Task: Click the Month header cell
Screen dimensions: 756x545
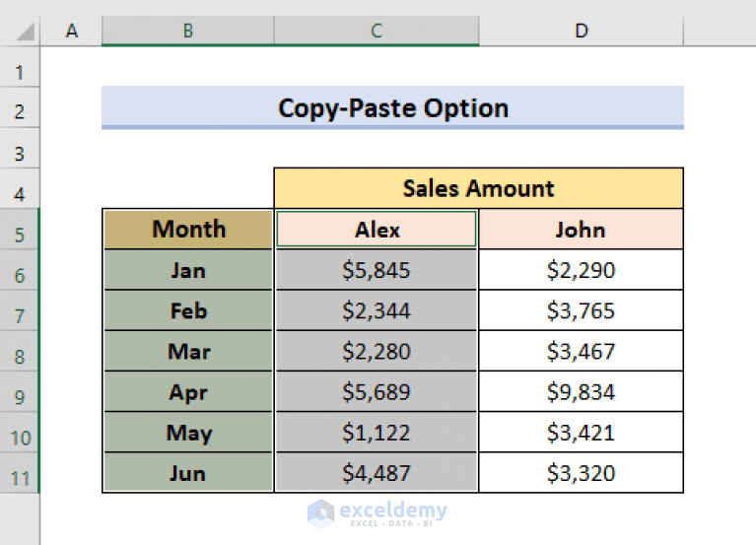Action: [x=188, y=230]
